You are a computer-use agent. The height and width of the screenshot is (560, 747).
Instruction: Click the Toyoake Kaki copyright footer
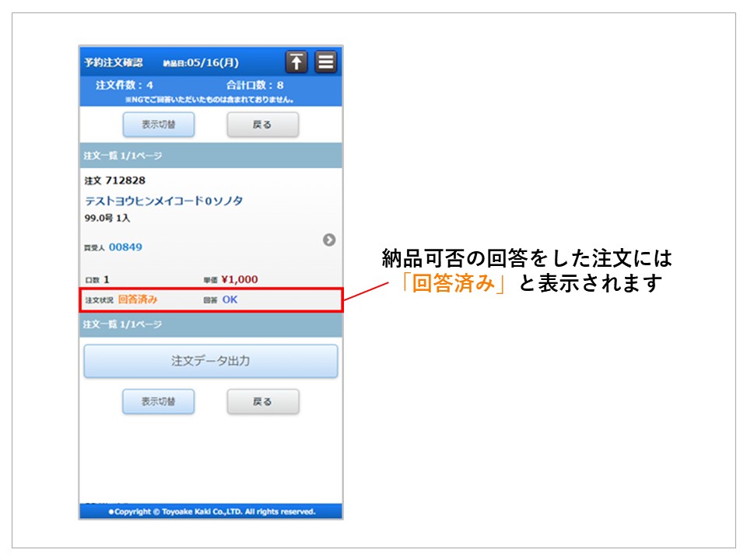(x=211, y=512)
